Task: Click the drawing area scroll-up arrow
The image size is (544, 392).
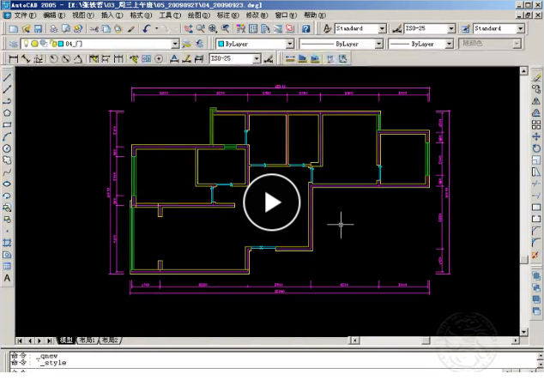Action: click(524, 71)
